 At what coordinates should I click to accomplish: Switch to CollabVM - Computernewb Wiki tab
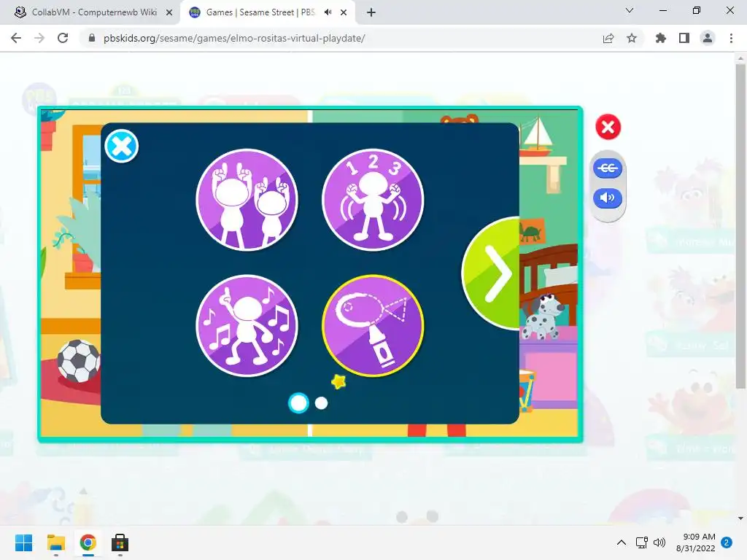tap(94, 12)
